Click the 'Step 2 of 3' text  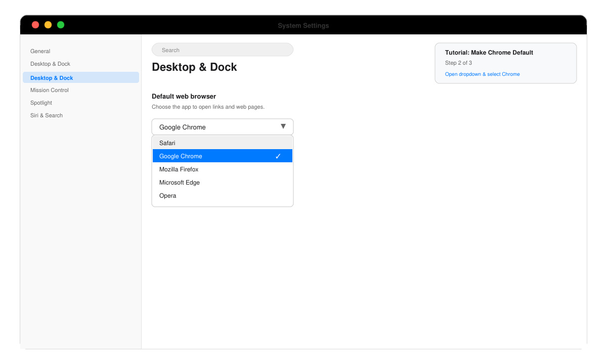[458, 63]
